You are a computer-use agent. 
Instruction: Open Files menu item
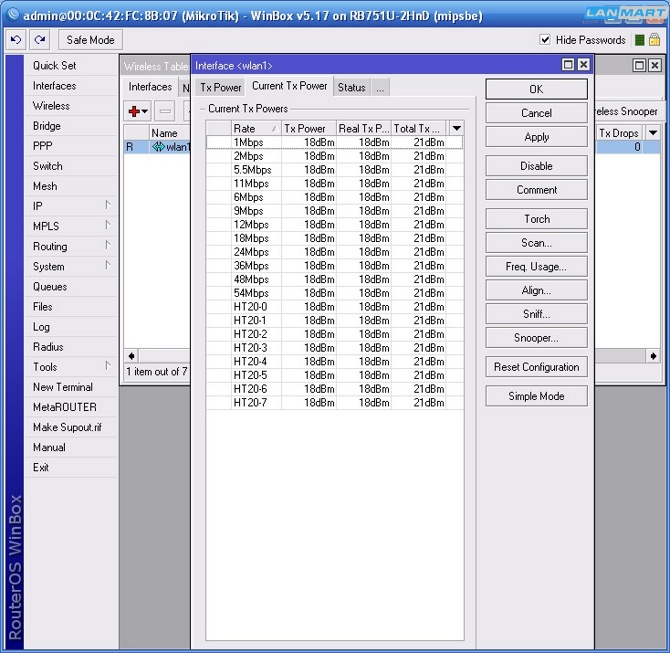[x=71, y=306]
